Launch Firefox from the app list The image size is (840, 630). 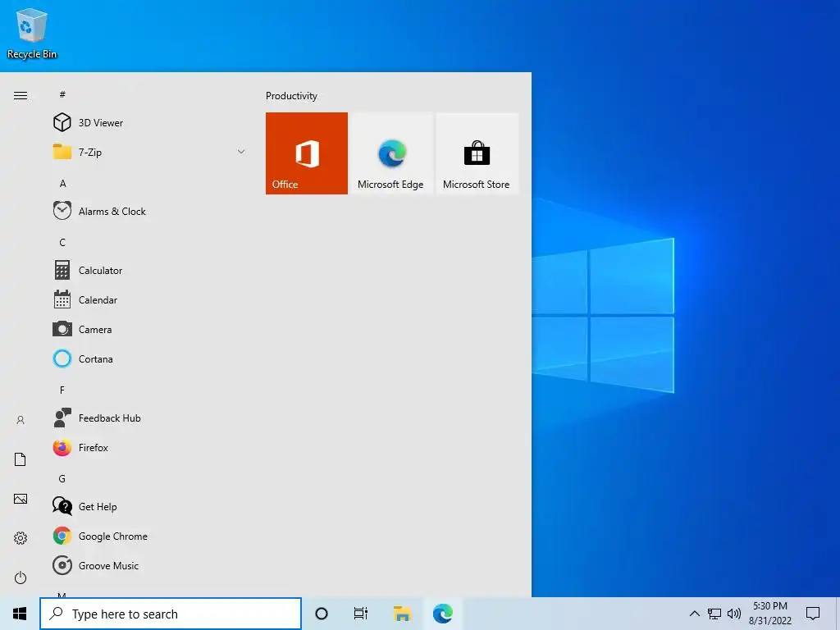click(x=150, y=447)
